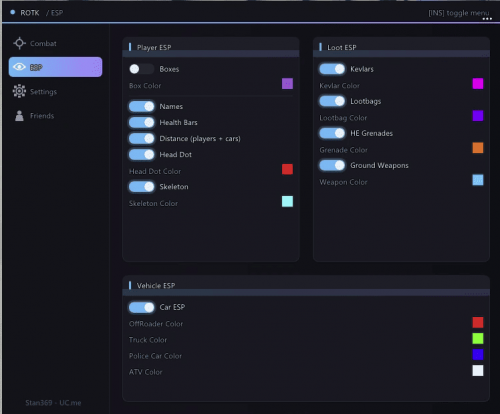Go to the Friends tab

click(55, 116)
